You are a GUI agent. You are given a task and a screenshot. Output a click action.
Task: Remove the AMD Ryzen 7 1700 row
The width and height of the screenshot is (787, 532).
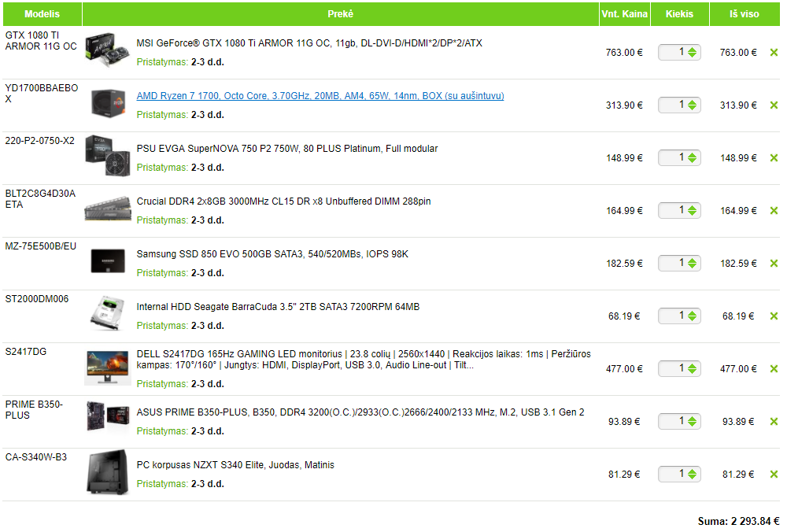pyautogui.click(x=774, y=105)
